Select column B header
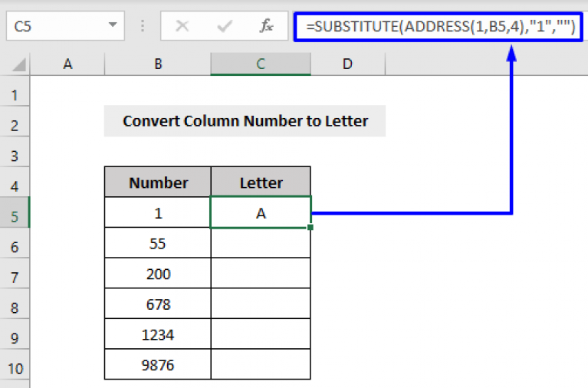Screen dimensions: 588x388 coord(158,64)
